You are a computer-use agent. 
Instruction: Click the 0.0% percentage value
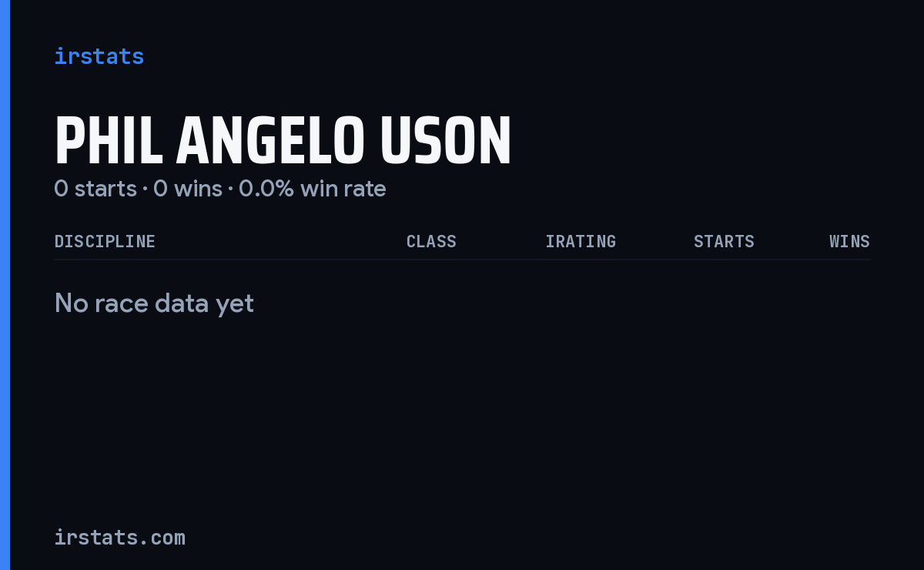click(266, 189)
